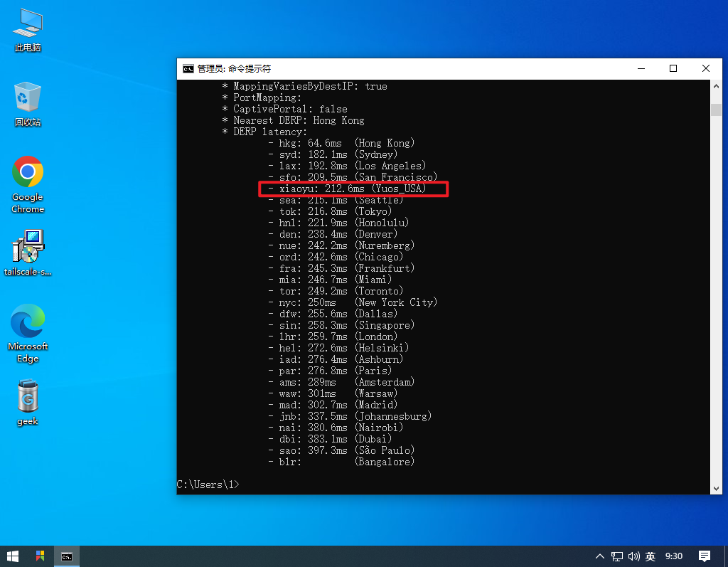Switch the 英 input method indicator
This screenshot has width=728, height=567.
tap(651, 556)
